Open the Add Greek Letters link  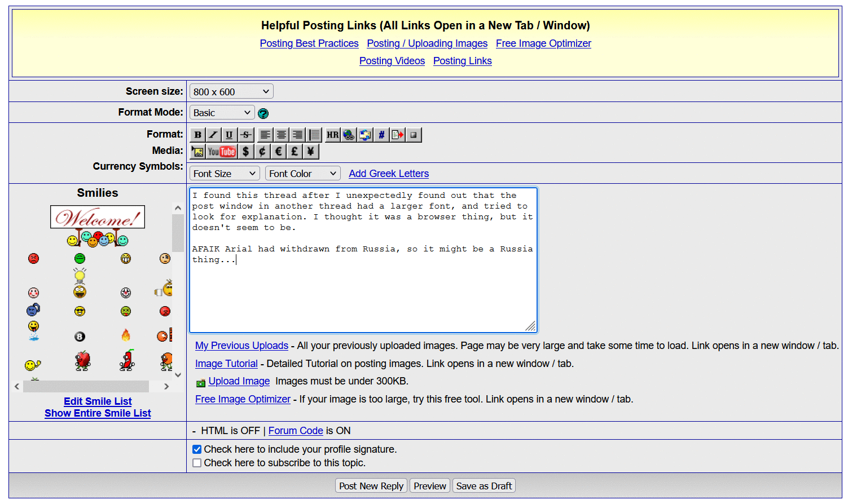pos(389,174)
